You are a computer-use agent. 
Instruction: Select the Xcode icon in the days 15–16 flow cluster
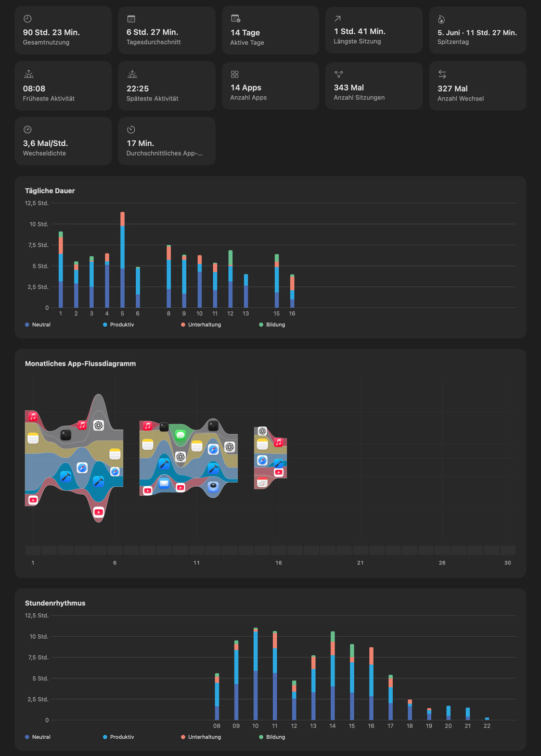coord(278,463)
